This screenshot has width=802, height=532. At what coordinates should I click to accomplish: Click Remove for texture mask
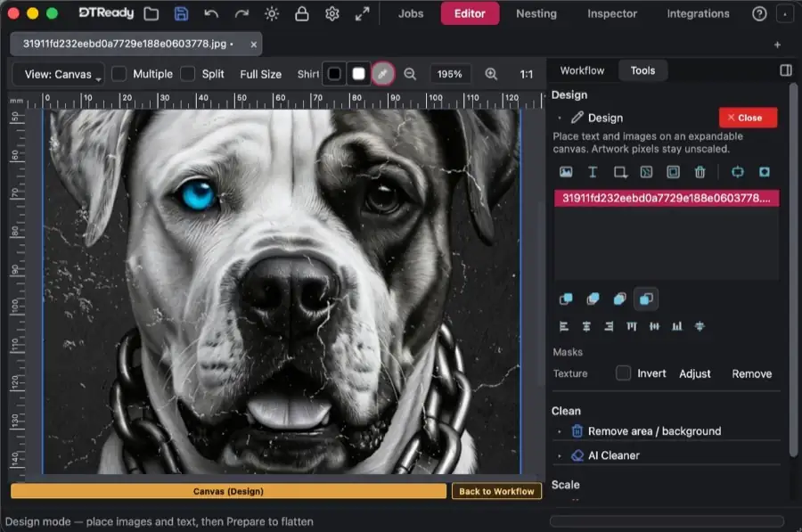pos(751,374)
